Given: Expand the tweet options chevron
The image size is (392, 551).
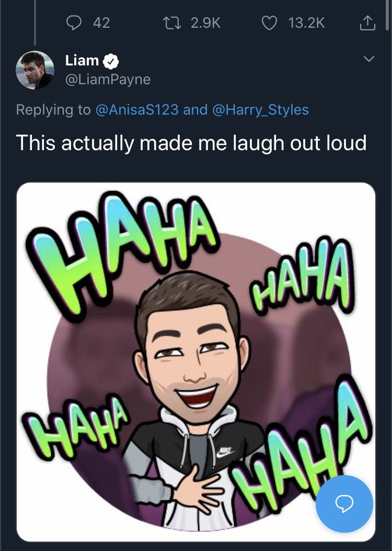Looking at the screenshot, I should [368, 60].
